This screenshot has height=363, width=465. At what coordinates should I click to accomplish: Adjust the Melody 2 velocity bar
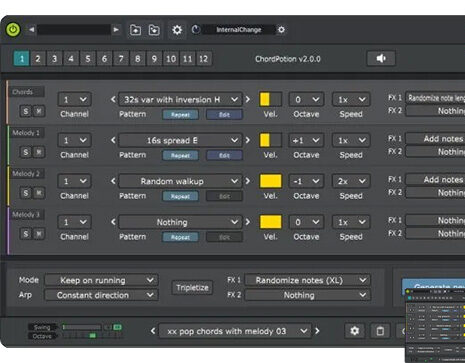pos(270,181)
